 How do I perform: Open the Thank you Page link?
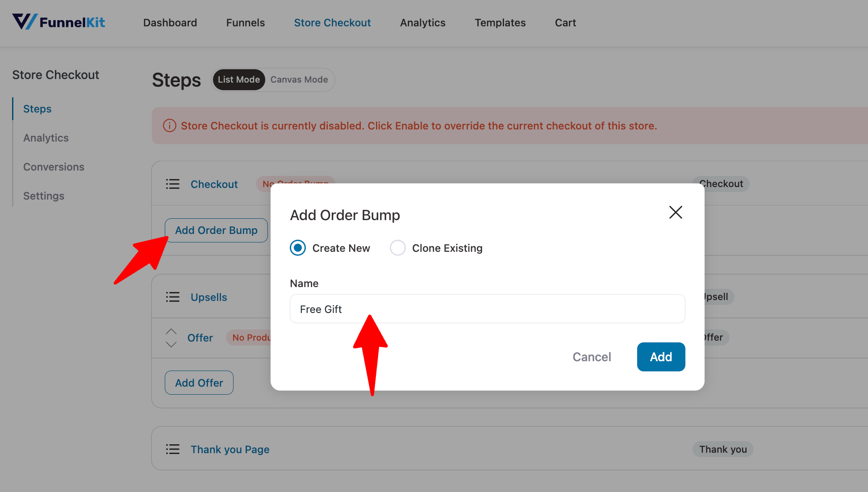pos(230,450)
